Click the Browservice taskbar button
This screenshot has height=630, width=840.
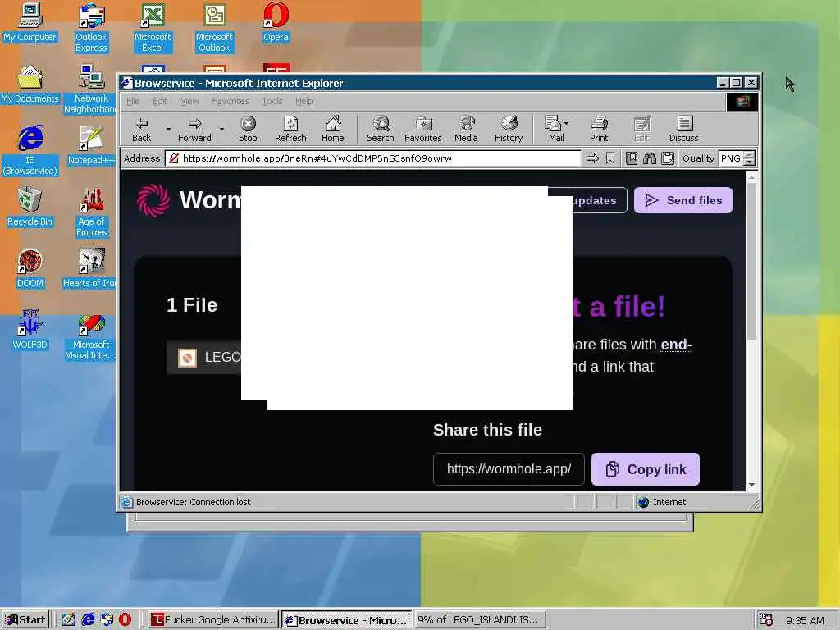(x=347, y=620)
